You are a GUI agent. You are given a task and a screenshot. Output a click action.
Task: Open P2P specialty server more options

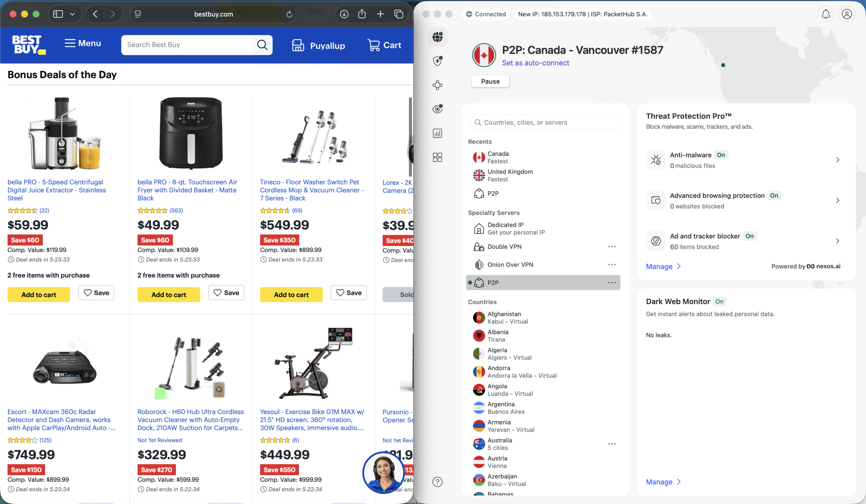(612, 282)
